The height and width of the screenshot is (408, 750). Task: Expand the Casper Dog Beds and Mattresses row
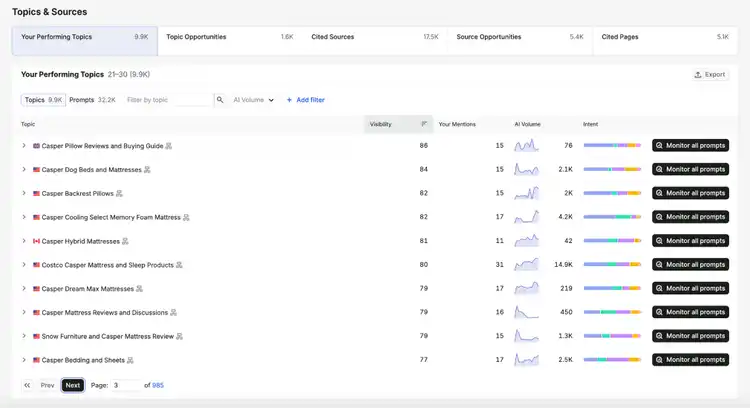pyautogui.click(x=24, y=169)
